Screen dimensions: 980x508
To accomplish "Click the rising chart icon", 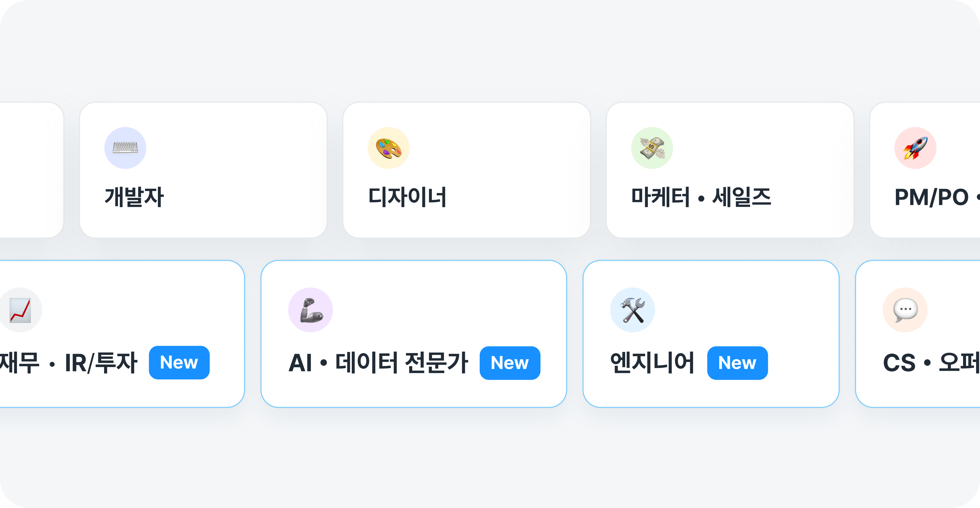I will pos(20,310).
